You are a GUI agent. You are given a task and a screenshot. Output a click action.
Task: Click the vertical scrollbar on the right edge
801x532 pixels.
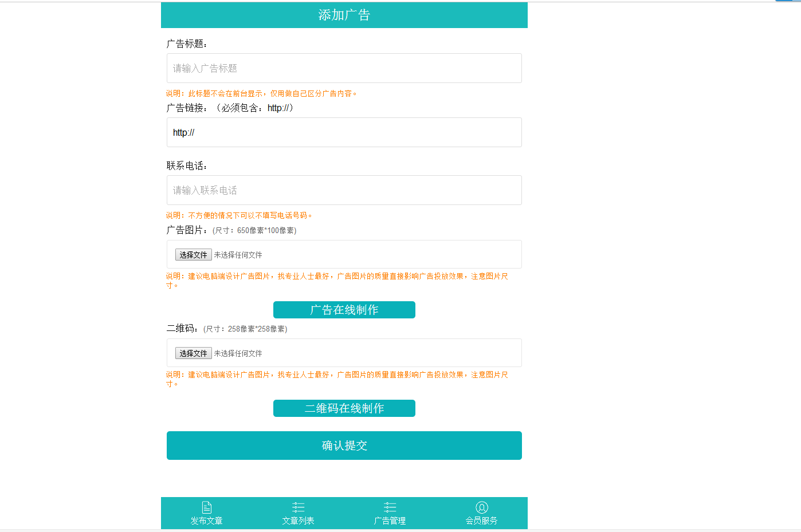click(798, 229)
